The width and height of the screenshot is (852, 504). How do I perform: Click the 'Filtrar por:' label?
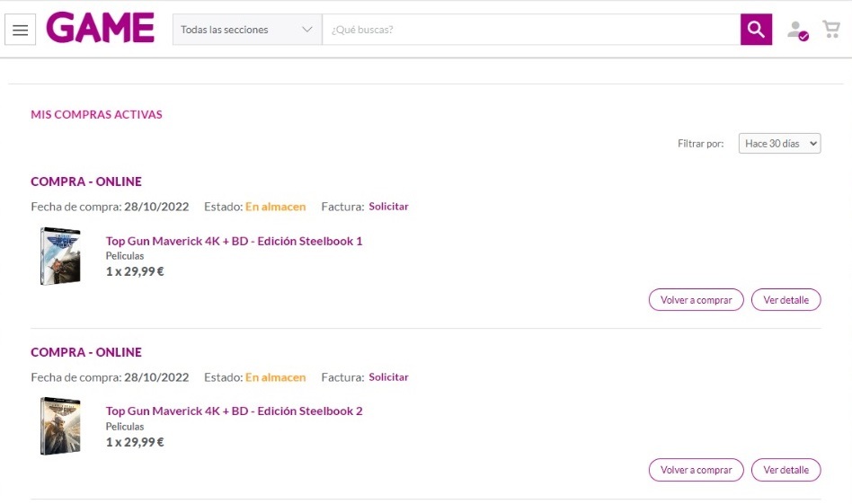point(700,144)
